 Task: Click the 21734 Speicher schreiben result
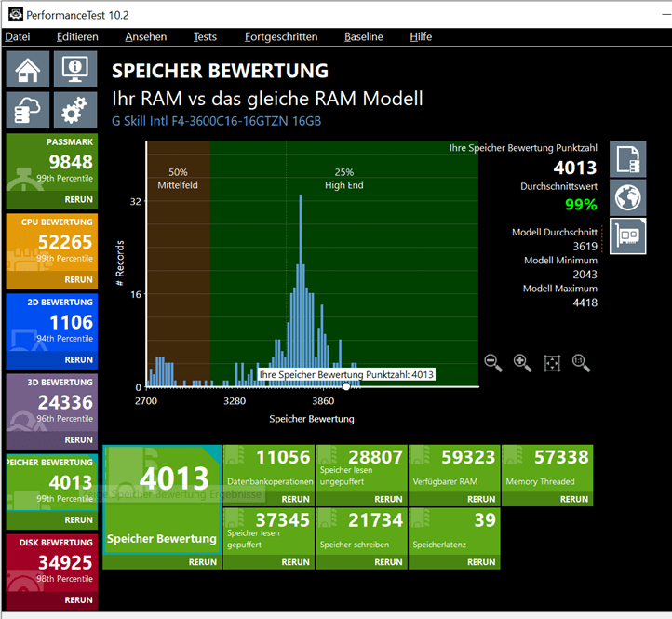pos(362,532)
